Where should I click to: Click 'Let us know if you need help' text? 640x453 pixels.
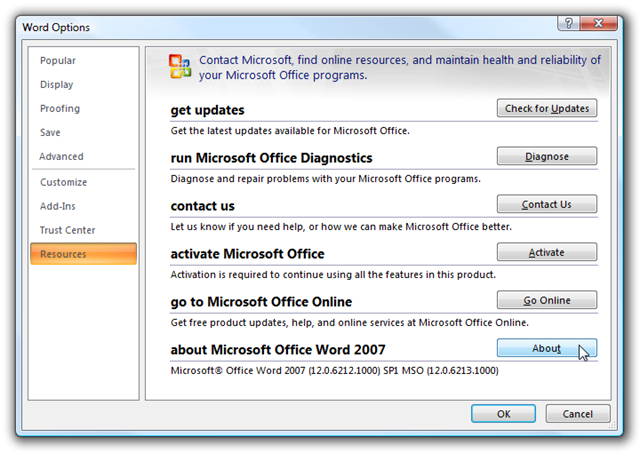tap(341, 227)
